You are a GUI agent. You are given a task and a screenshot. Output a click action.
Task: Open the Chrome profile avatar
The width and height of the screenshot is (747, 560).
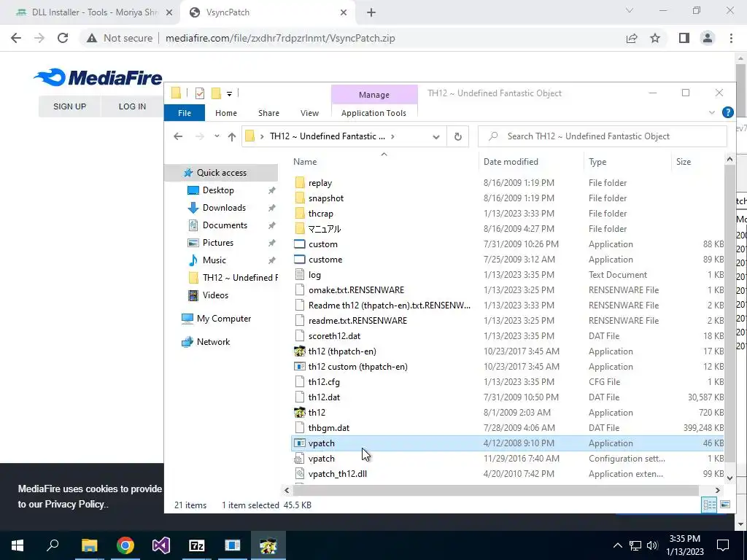click(x=708, y=38)
